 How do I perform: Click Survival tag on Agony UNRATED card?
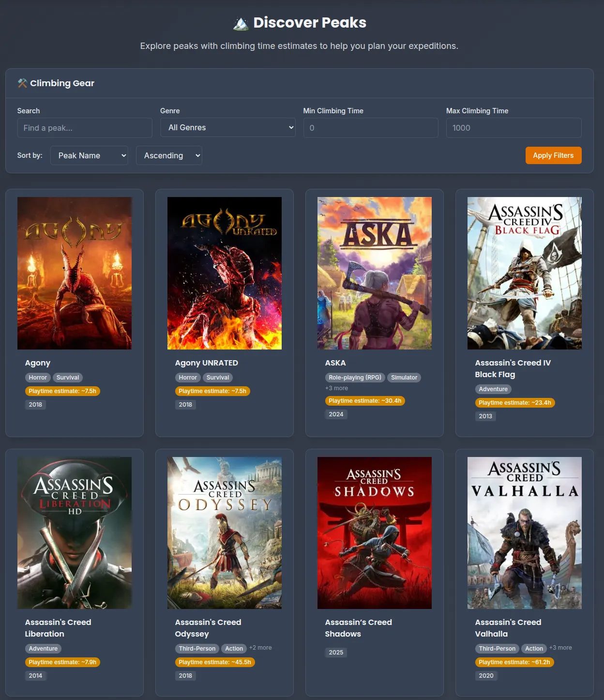[218, 378]
